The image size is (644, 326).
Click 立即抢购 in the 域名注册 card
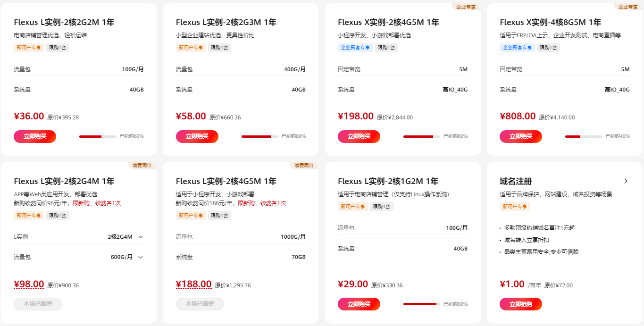click(x=520, y=304)
